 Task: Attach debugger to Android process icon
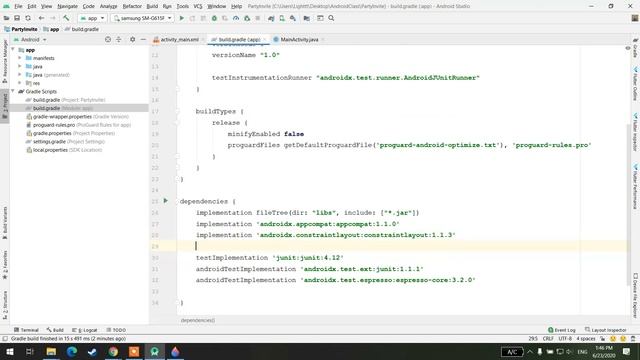(x=247, y=18)
